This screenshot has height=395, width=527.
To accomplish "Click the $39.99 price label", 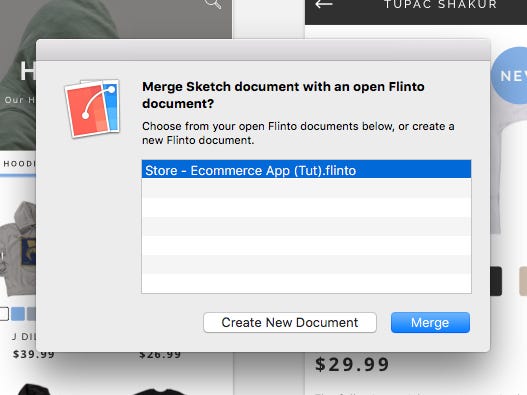I will point(33,354).
